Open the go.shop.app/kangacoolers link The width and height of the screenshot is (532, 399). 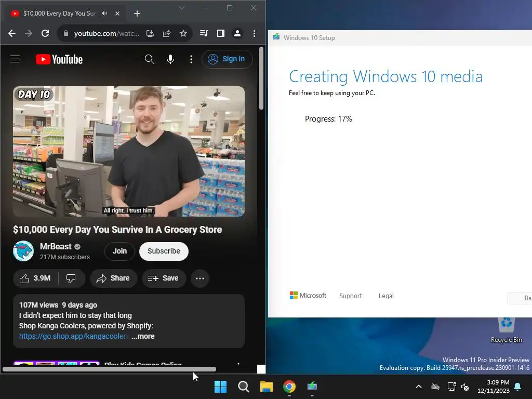click(74, 336)
